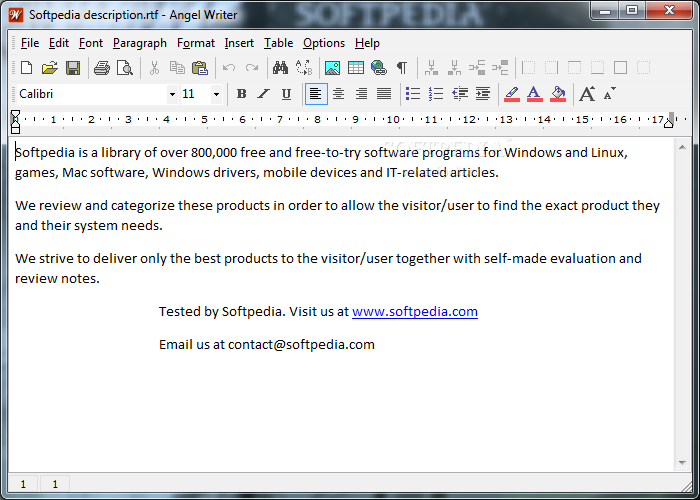Apply top cell border
Screen dimensions: 700x500
coord(575,68)
